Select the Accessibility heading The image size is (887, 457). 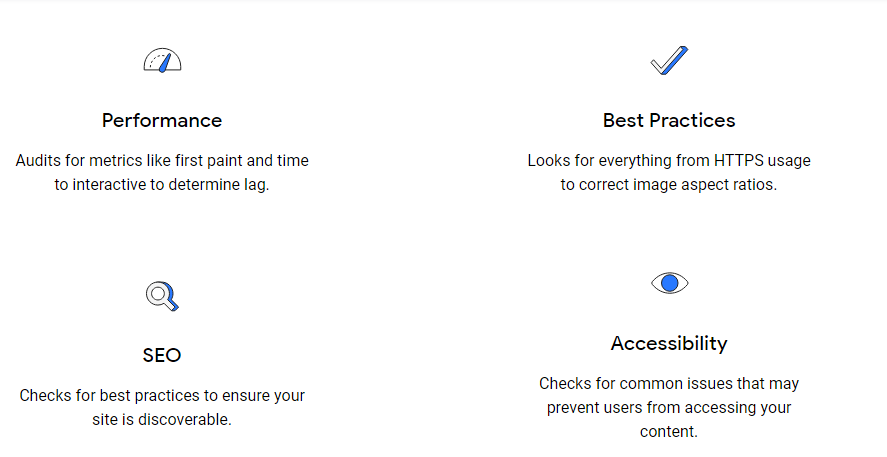669,343
